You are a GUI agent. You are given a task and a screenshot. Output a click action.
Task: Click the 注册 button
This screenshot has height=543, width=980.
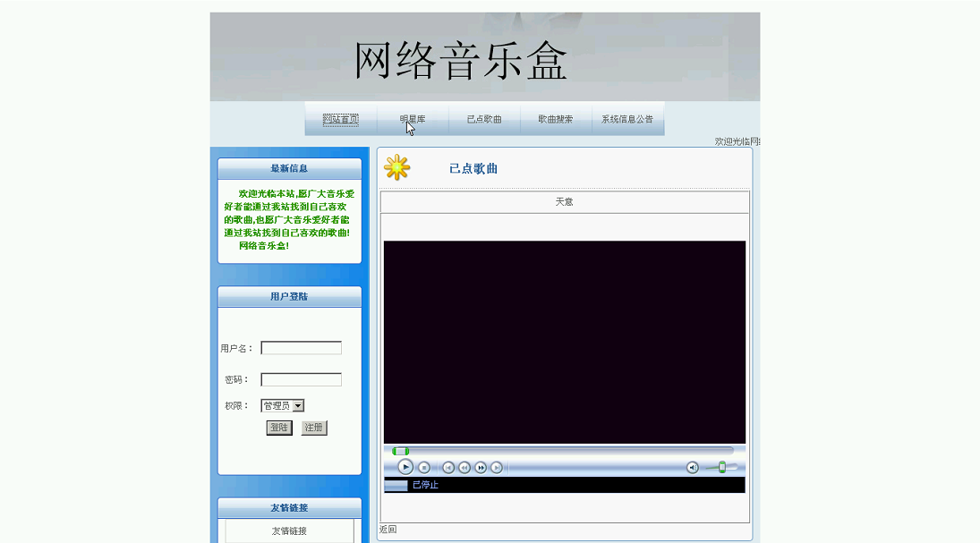pyautogui.click(x=314, y=428)
